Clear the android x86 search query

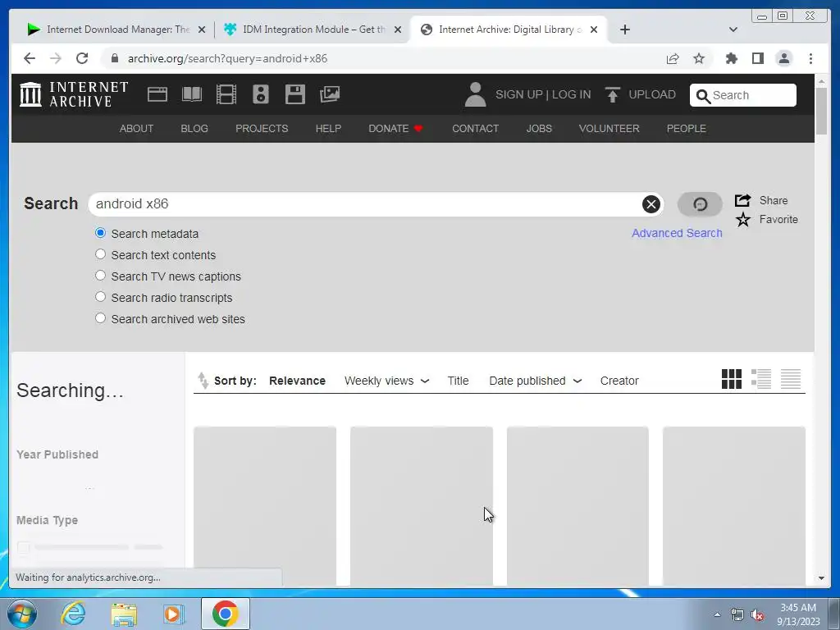point(651,204)
